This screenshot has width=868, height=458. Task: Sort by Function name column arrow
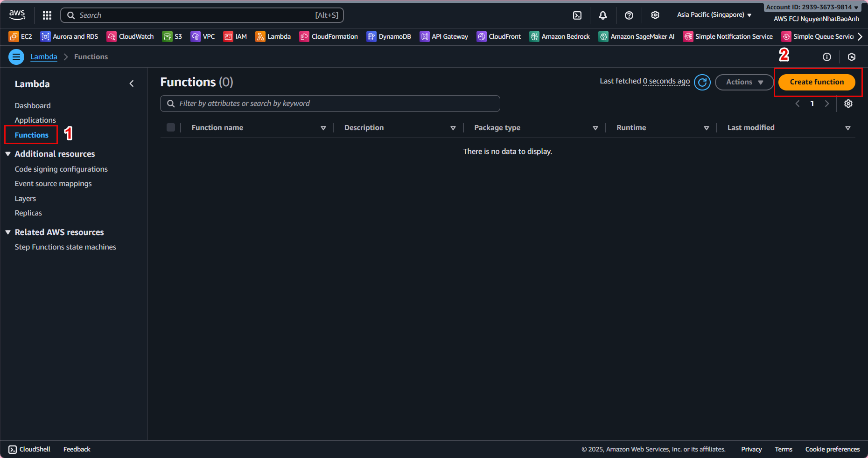pos(323,128)
